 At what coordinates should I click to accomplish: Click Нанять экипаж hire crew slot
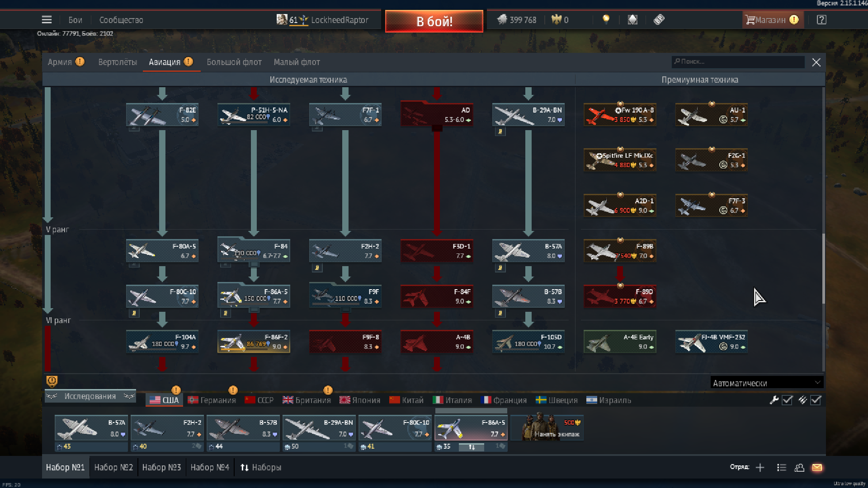click(x=547, y=427)
